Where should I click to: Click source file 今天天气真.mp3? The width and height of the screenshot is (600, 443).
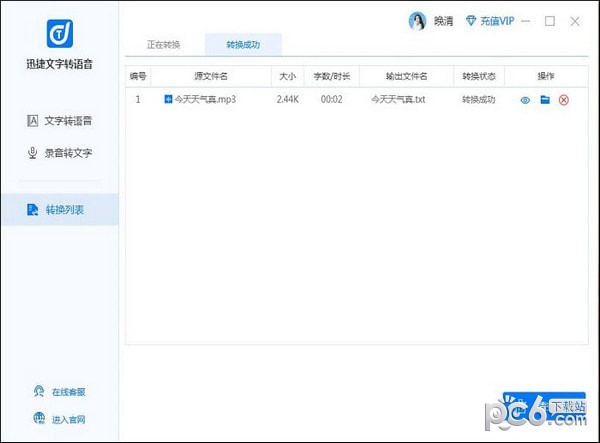(x=205, y=99)
